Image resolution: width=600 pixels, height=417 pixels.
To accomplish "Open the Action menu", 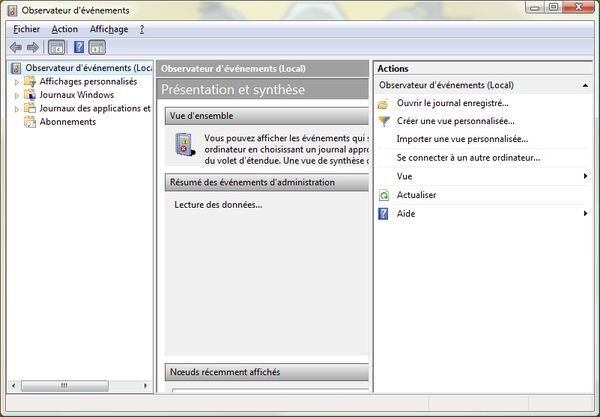I will click(64, 29).
